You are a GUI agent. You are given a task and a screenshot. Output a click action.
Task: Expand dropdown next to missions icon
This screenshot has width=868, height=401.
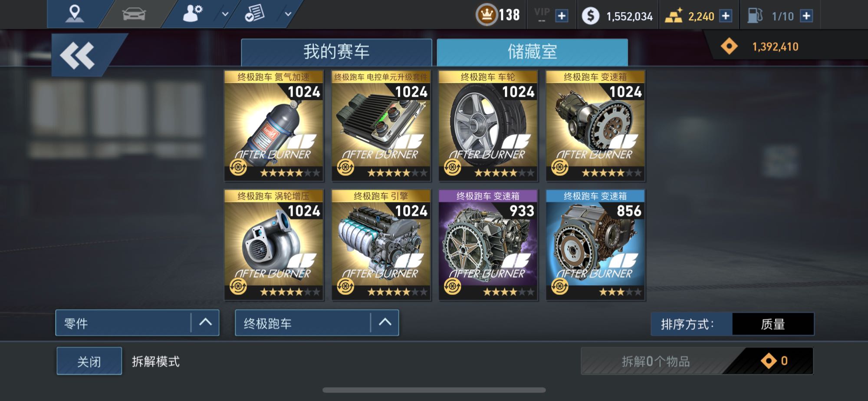click(x=288, y=14)
